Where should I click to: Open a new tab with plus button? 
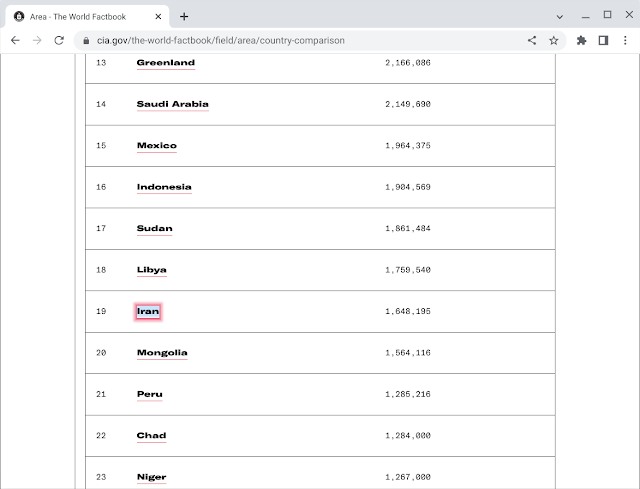pyautogui.click(x=184, y=16)
